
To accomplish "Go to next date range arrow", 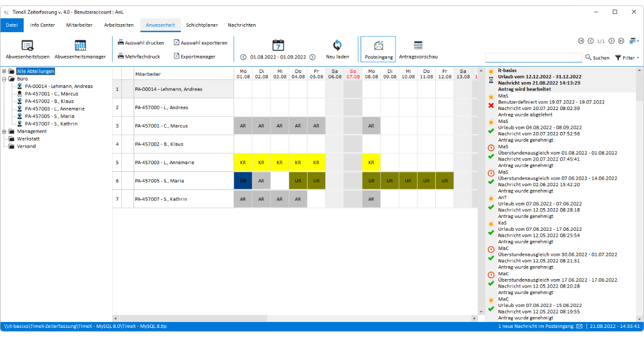I will coord(312,57).
